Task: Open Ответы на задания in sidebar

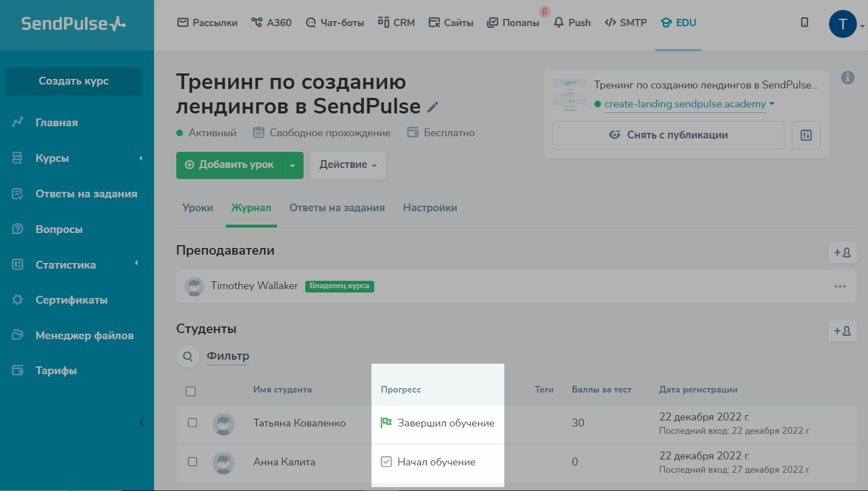Action: coord(86,194)
